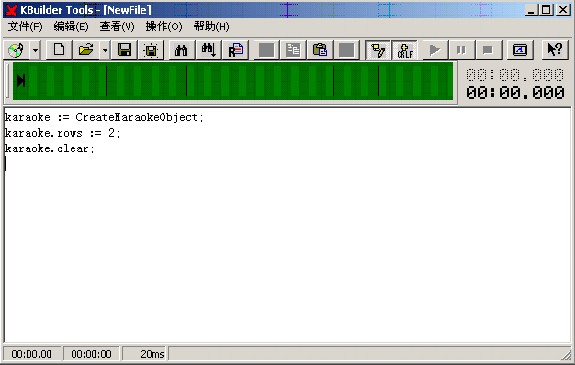Click the binoculars find icon
The image size is (575, 365).
coord(181,50)
